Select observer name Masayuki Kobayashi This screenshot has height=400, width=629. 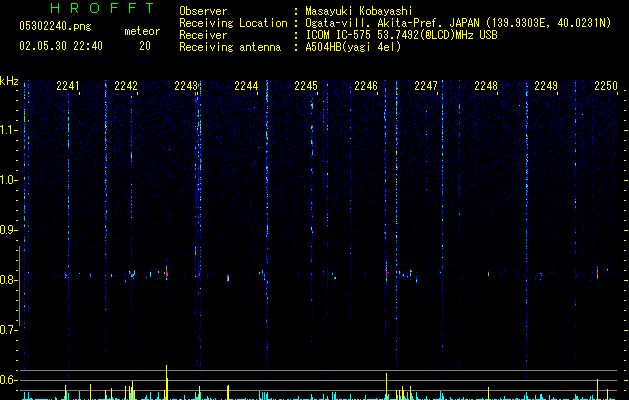(359, 11)
